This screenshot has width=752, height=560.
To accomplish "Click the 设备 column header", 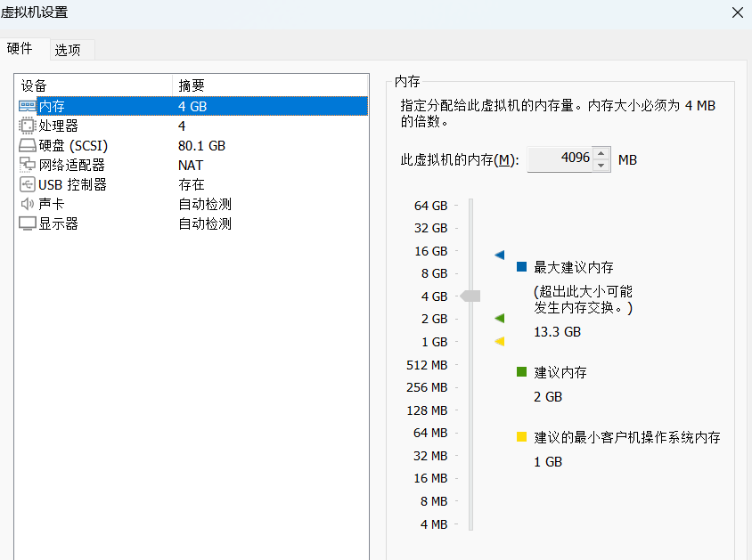I will (94, 85).
